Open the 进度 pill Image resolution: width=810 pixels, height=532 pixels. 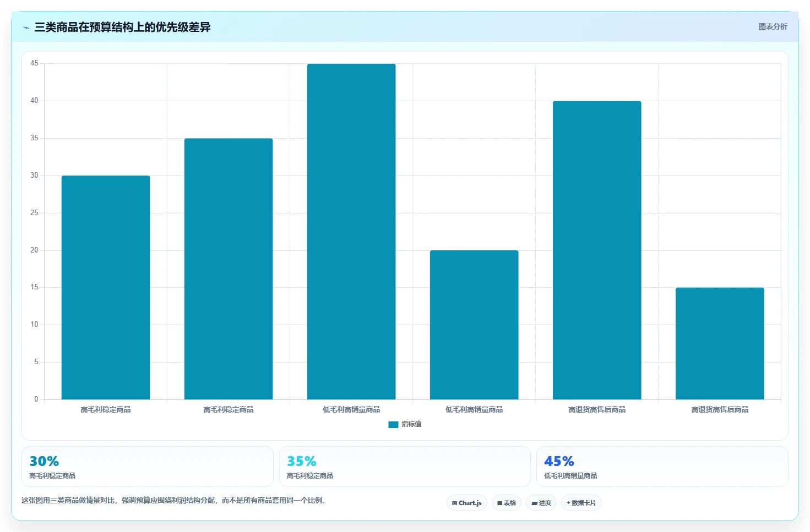pos(541,503)
